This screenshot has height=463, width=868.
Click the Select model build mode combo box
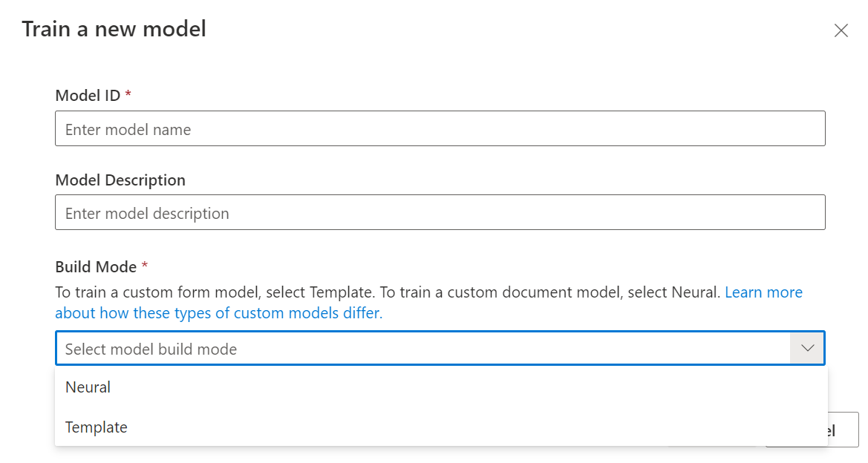click(x=423, y=349)
